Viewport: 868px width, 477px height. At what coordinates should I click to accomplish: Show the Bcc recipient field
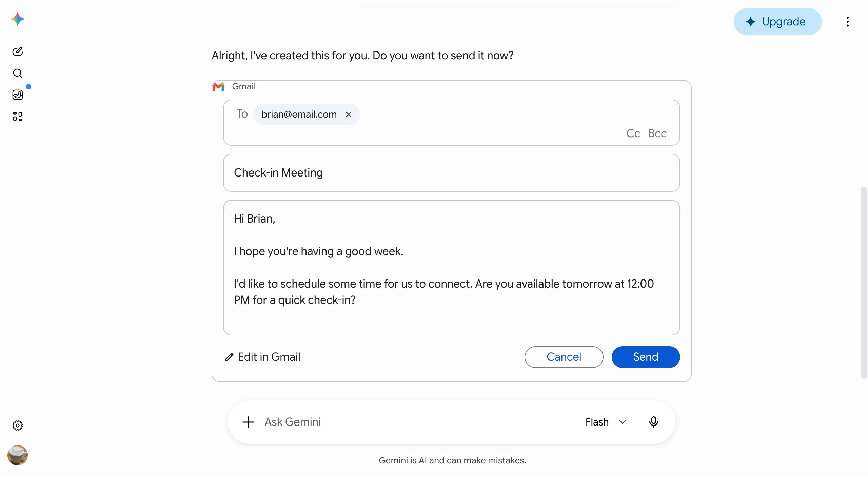coord(657,133)
